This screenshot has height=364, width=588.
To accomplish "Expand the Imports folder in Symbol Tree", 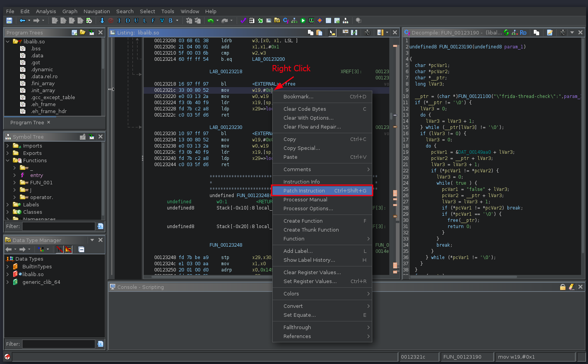I will [9, 146].
